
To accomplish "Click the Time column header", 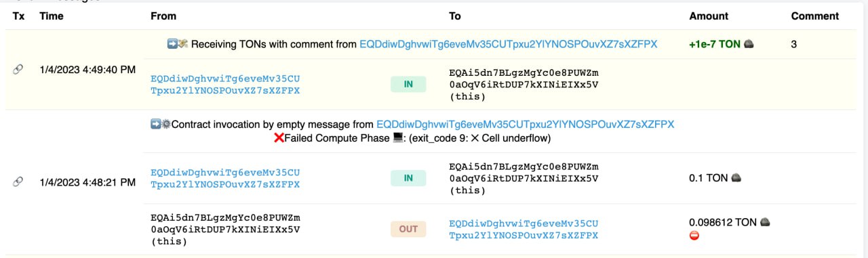I will (52, 16).
